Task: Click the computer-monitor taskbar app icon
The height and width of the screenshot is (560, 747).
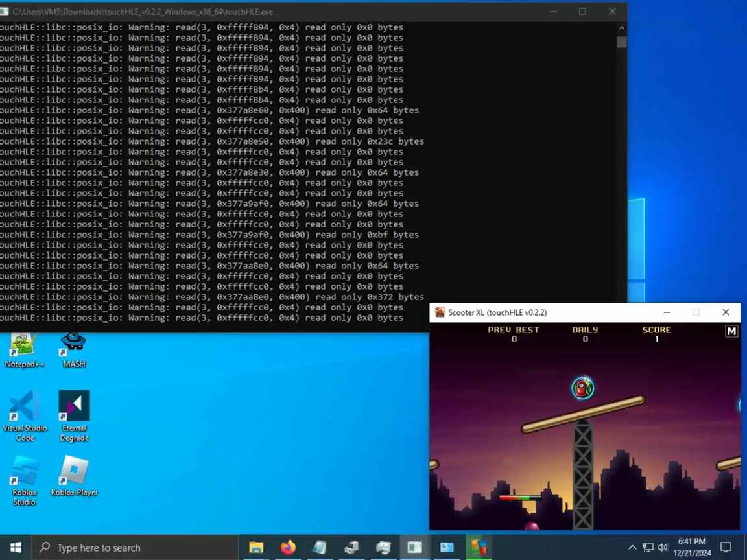Action: pyautogui.click(x=383, y=548)
